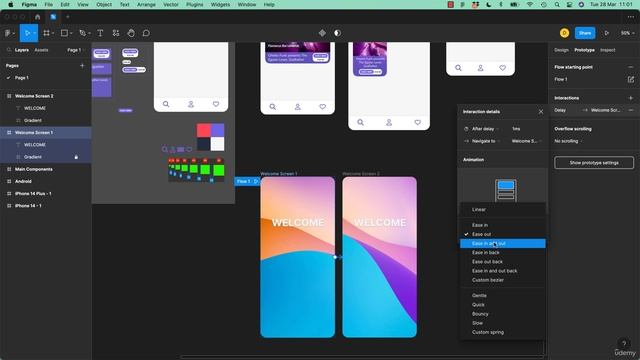Click the Welcome Screen 2 frame on canvas
Viewport: 640px width, 360px height.
[380, 257]
